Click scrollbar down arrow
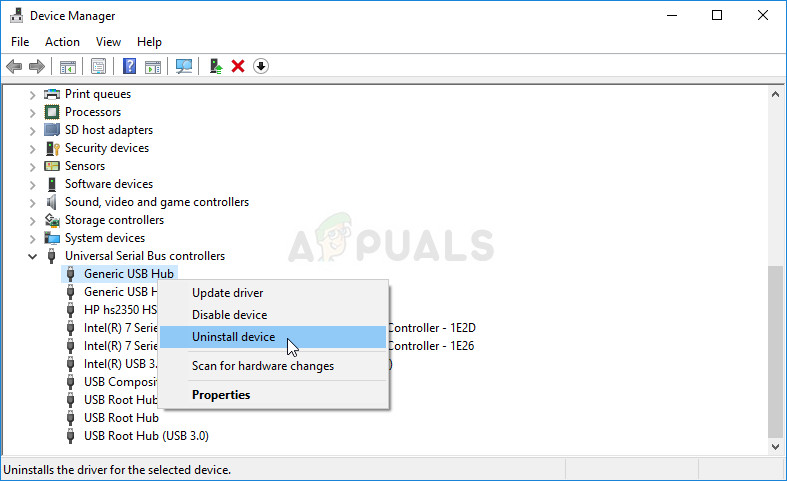The image size is (787, 481). [x=775, y=446]
